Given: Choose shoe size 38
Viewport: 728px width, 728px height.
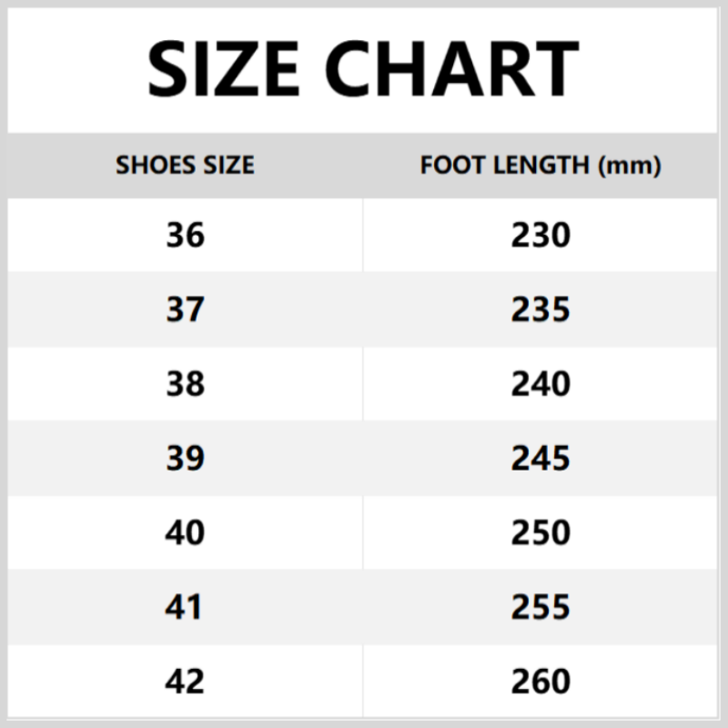Looking at the screenshot, I should click(185, 384).
